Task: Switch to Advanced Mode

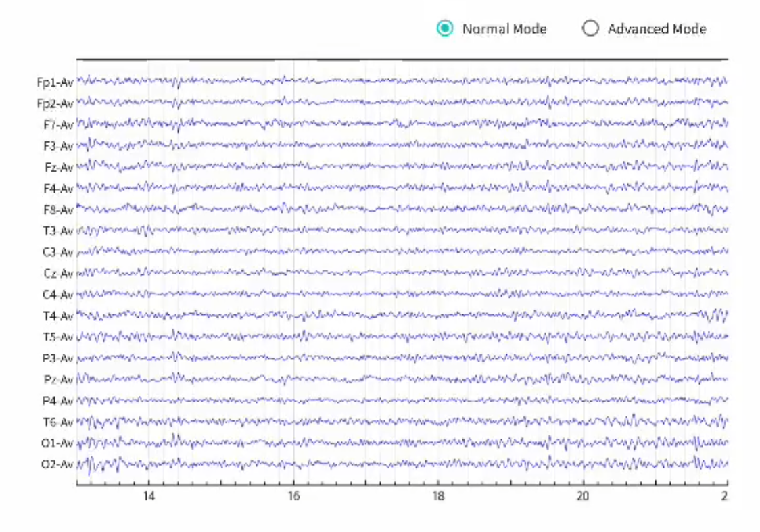Action: (x=590, y=28)
